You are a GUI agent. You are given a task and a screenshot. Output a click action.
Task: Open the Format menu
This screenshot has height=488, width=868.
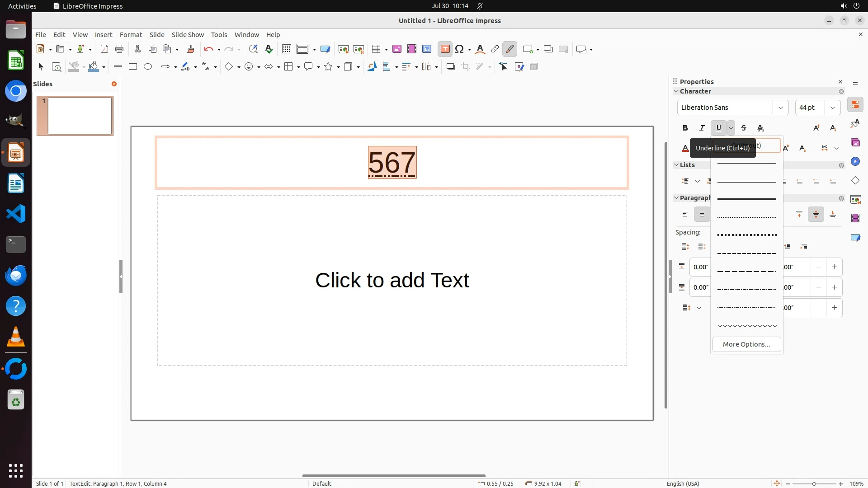tap(131, 35)
